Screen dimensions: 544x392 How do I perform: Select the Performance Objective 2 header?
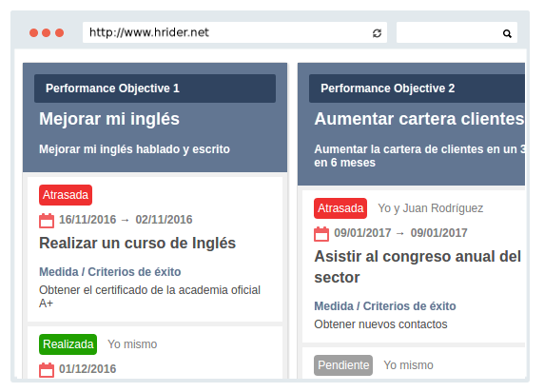coord(417,88)
